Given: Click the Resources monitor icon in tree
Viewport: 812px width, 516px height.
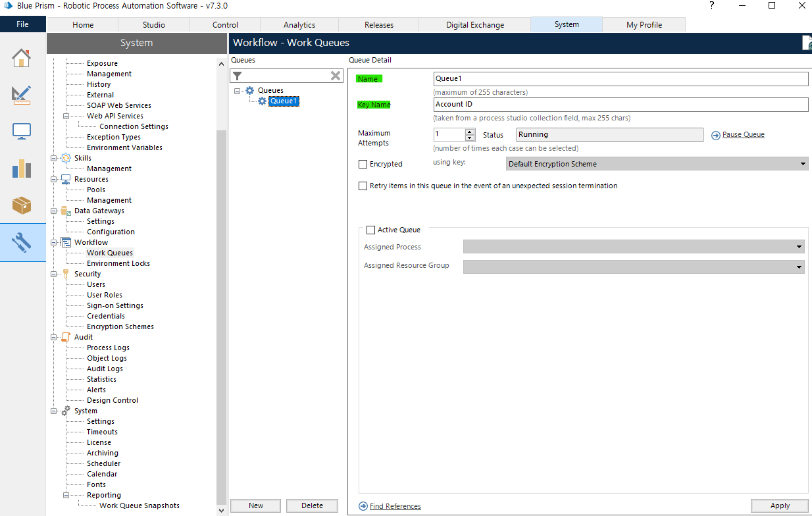Looking at the screenshot, I should click(66, 179).
